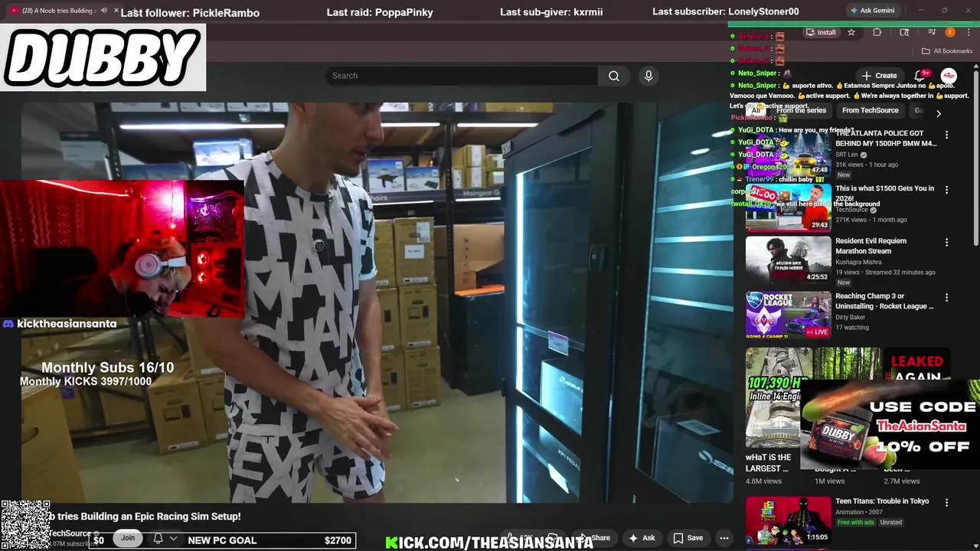Open the All Bookmarks folder
Image resolution: width=980 pixels, height=551 pixels.
pyautogui.click(x=947, y=51)
